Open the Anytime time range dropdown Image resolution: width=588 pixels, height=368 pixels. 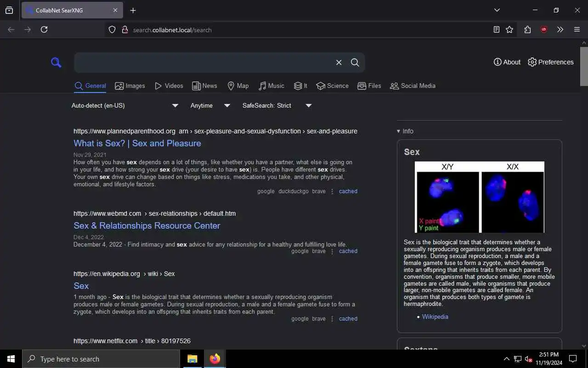coord(210,105)
